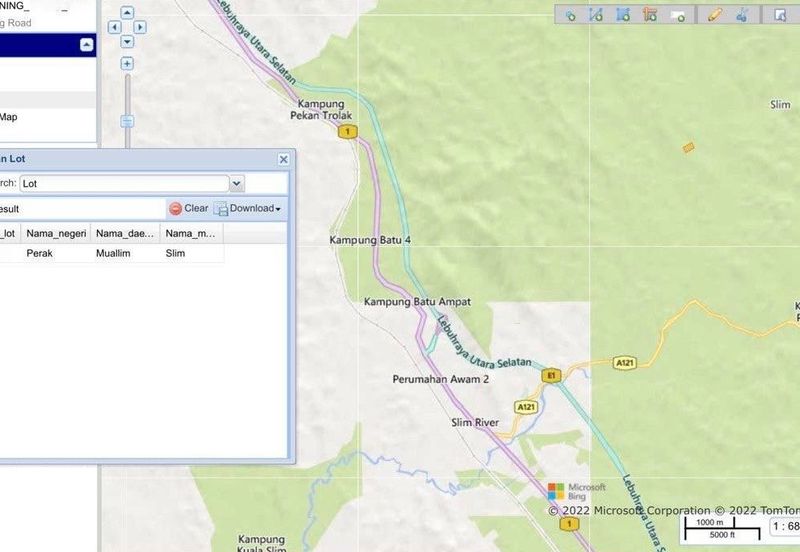
Task: Pan the map right with the arrow
Action: click(x=139, y=28)
